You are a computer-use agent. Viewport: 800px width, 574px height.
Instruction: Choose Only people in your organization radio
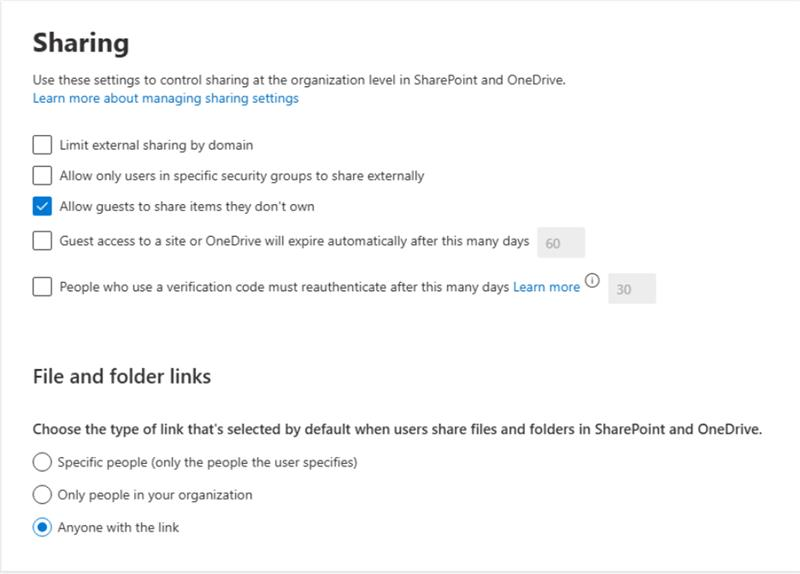tap(42, 494)
